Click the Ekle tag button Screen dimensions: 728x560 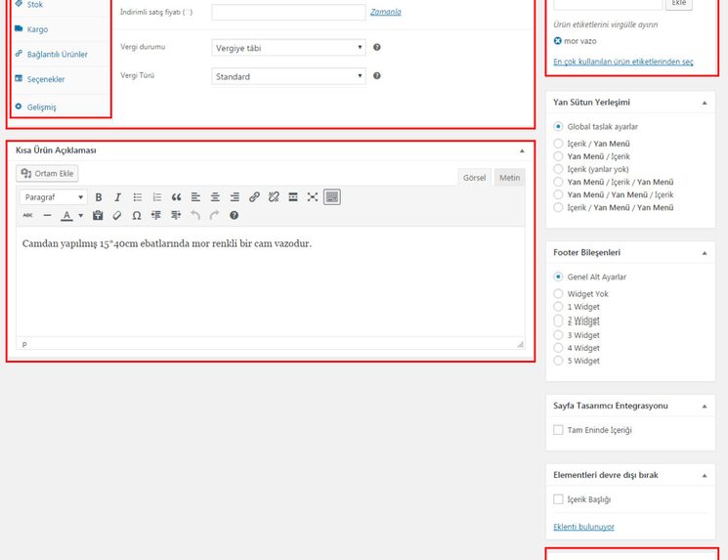tap(679, 3)
